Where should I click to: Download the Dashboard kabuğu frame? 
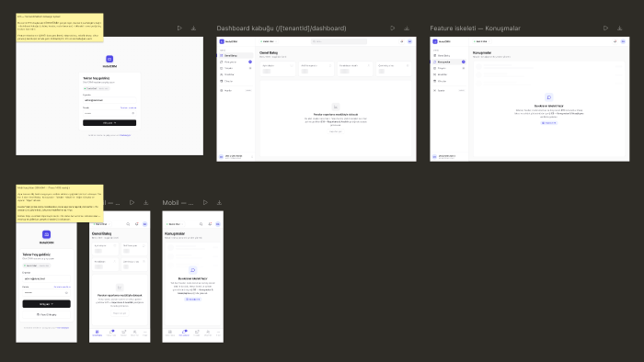tap(407, 28)
